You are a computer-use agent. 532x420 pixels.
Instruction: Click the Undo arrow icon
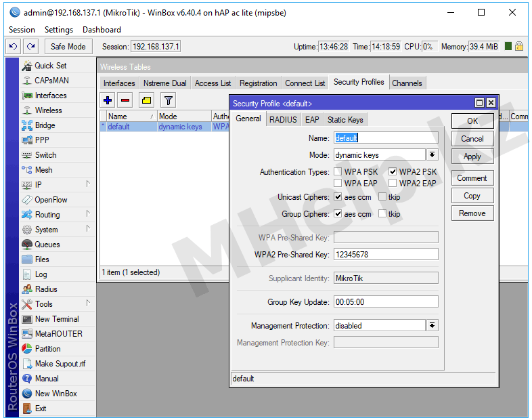tap(14, 46)
